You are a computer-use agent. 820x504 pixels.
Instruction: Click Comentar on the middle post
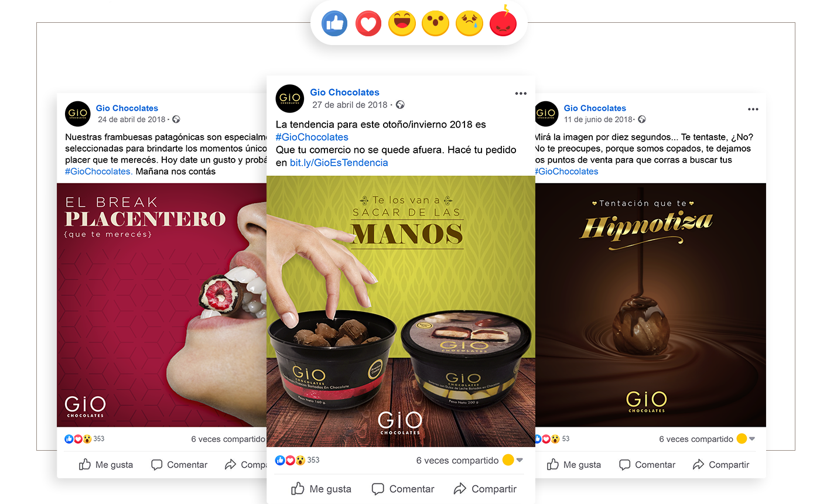(x=403, y=489)
